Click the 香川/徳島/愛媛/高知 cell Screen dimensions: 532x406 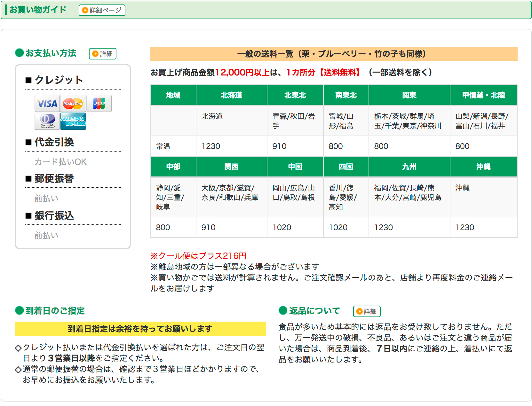coord(346,197)
